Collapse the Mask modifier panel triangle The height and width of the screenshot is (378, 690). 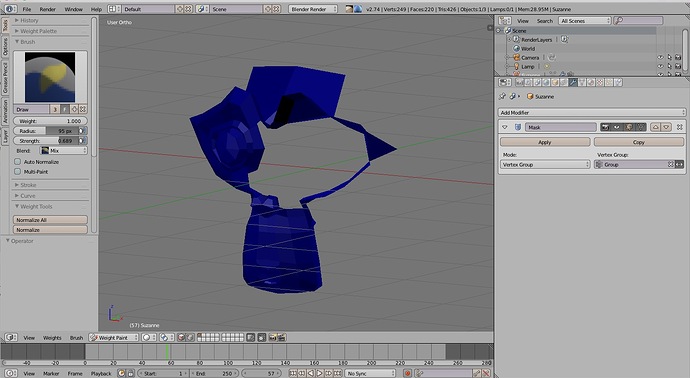coord(505,127)
